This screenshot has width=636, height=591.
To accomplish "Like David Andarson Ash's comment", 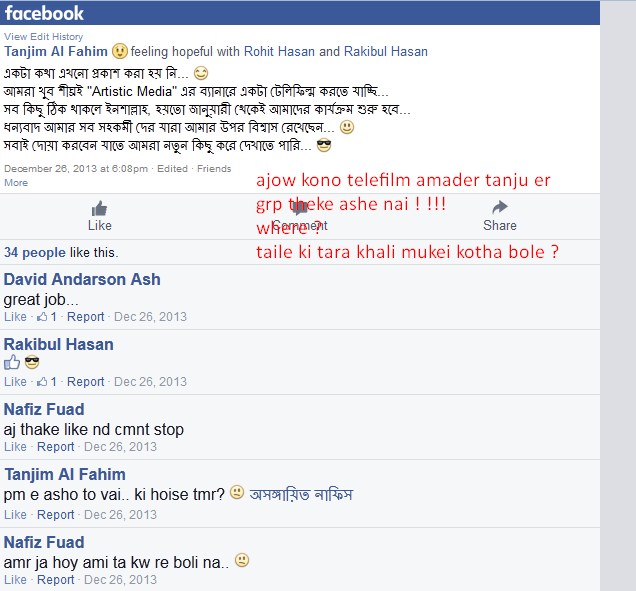I will pyautogui.click(x=15, y=317).
